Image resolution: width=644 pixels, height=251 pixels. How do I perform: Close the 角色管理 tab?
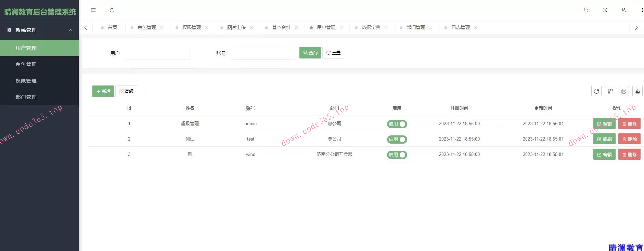coord(162,28)
